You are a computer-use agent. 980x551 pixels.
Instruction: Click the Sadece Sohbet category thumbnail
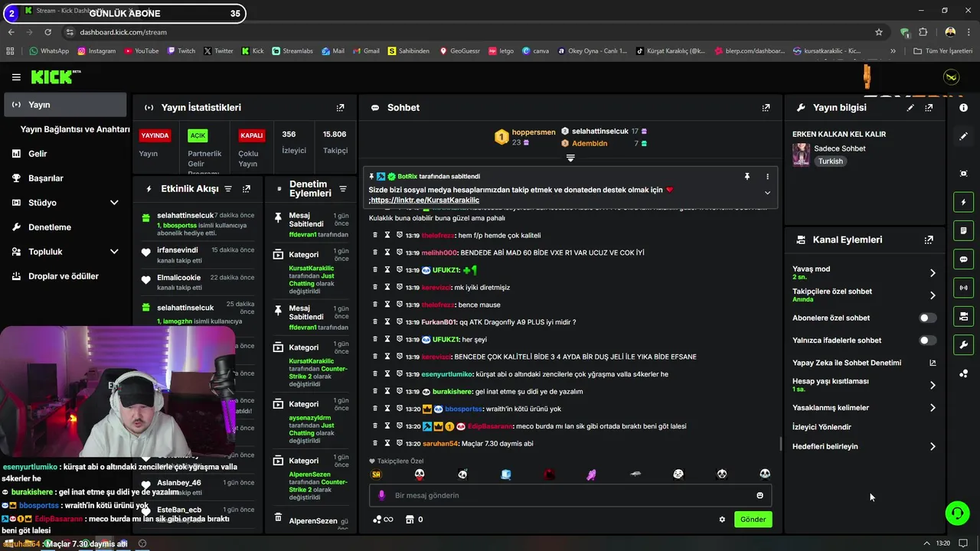801,155
